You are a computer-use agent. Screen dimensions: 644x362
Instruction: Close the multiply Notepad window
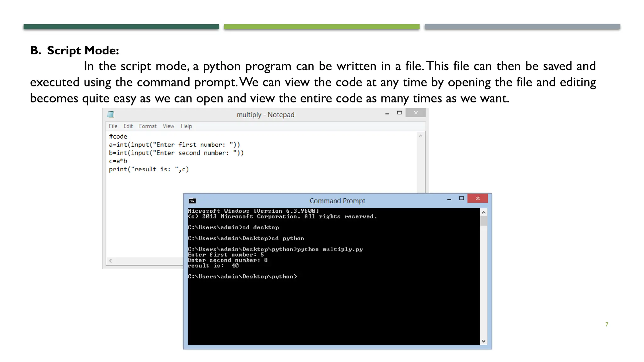(x=416, y=113)
